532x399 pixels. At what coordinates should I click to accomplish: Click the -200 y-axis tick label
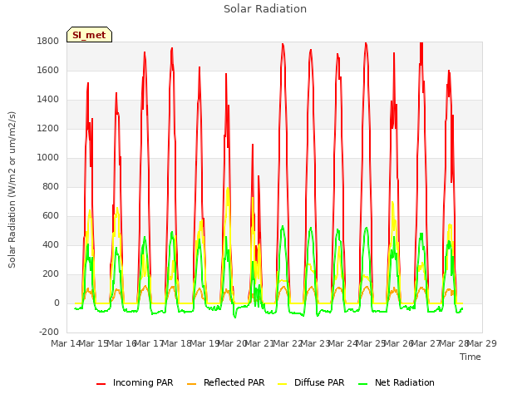click(x=49, y=332)
